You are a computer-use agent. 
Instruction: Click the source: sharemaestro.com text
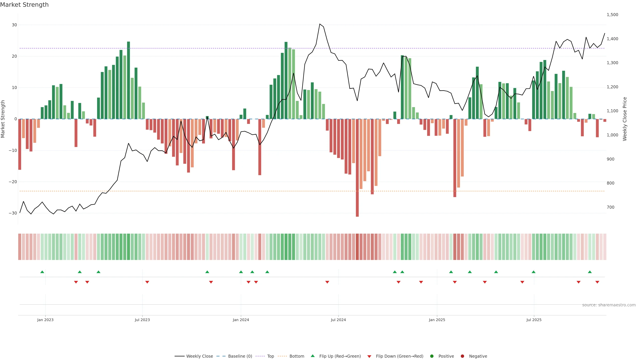coord(609,305)
